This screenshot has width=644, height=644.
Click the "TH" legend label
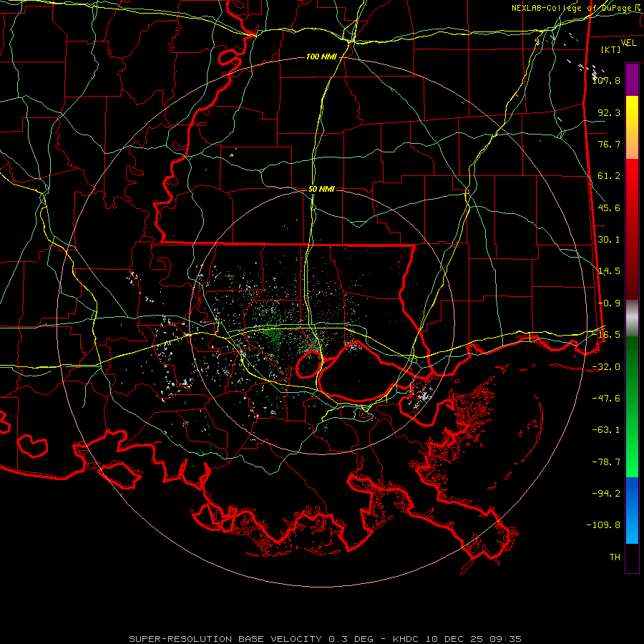[615, 557]
